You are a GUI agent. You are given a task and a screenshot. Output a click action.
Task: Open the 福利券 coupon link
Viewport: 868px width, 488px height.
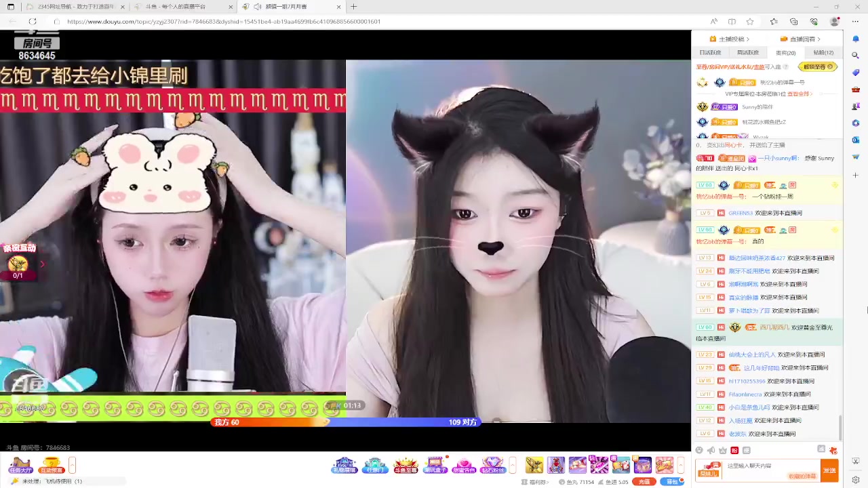tap(536, 482)
